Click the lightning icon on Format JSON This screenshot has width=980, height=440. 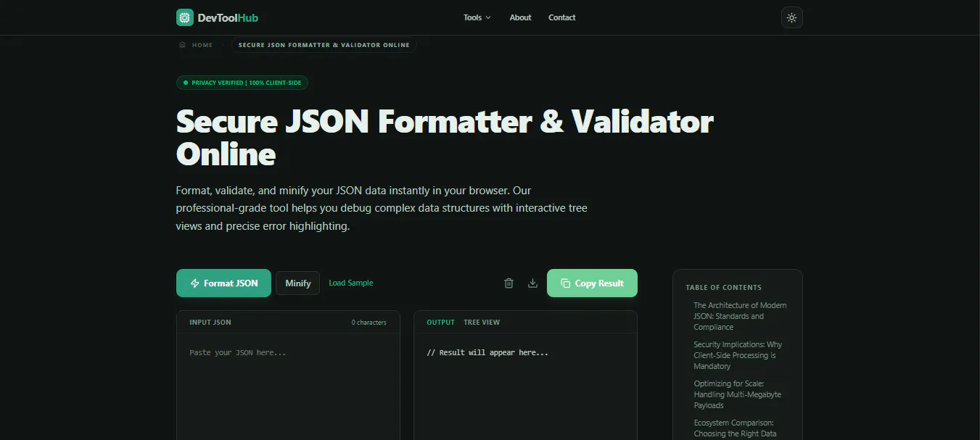pyautogui.click(x=194, y=283)
